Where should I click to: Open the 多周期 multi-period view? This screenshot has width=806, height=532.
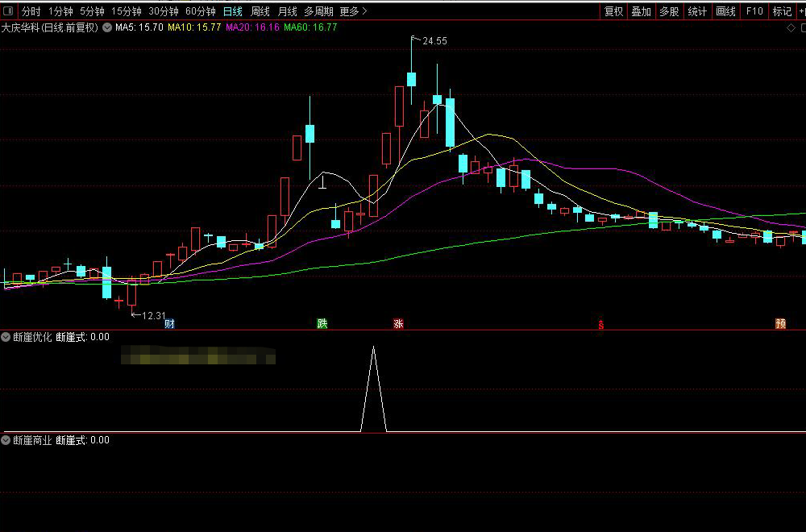(x=318, y=11)
